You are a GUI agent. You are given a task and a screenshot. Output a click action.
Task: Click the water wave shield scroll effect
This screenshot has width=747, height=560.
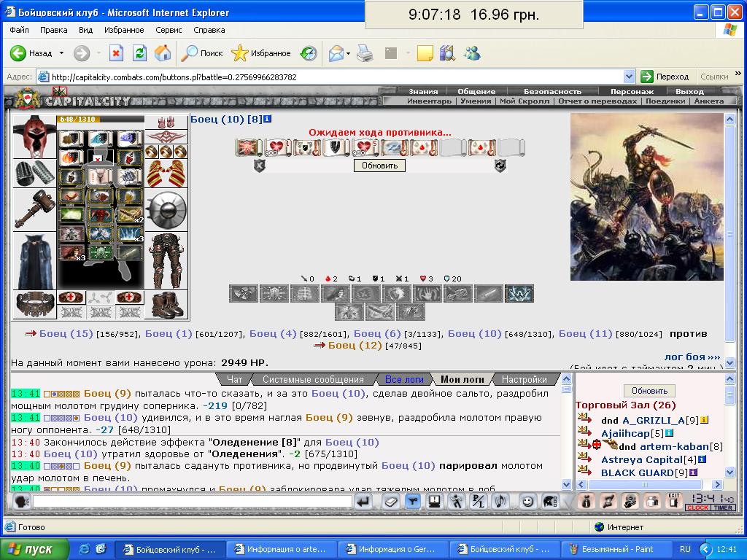(x=100, y=139)
